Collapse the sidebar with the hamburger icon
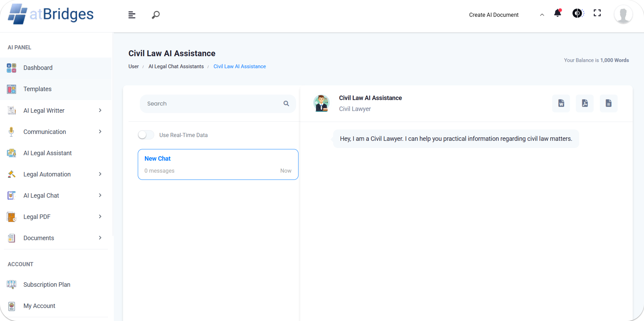Image resolution: width=644 pixels, height=321 pixels. (132, 15)
